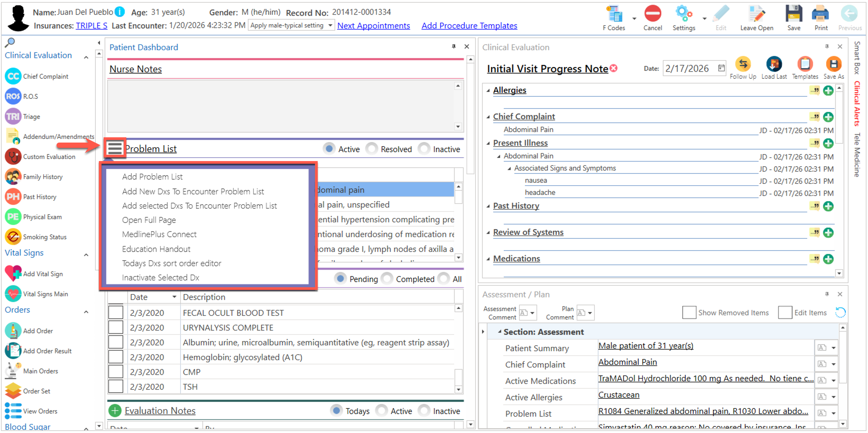Image resolution: width=868 pixels, height=433 pixels.
Task: Open the male-typical setting dropdown
Action: coord(330,25)
